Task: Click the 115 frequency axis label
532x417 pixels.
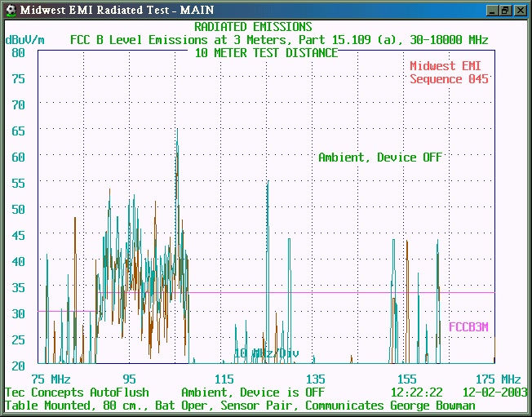Action: click(x=224, y=379)
